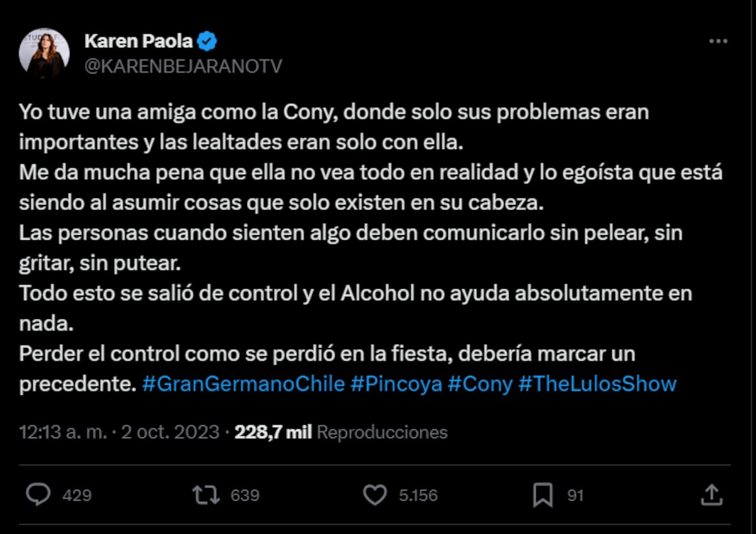Visit the @KARENBEJARANOTV handle
Viewport: 756px width, 534px height.
pyautogui.click(x=183, y=66)
